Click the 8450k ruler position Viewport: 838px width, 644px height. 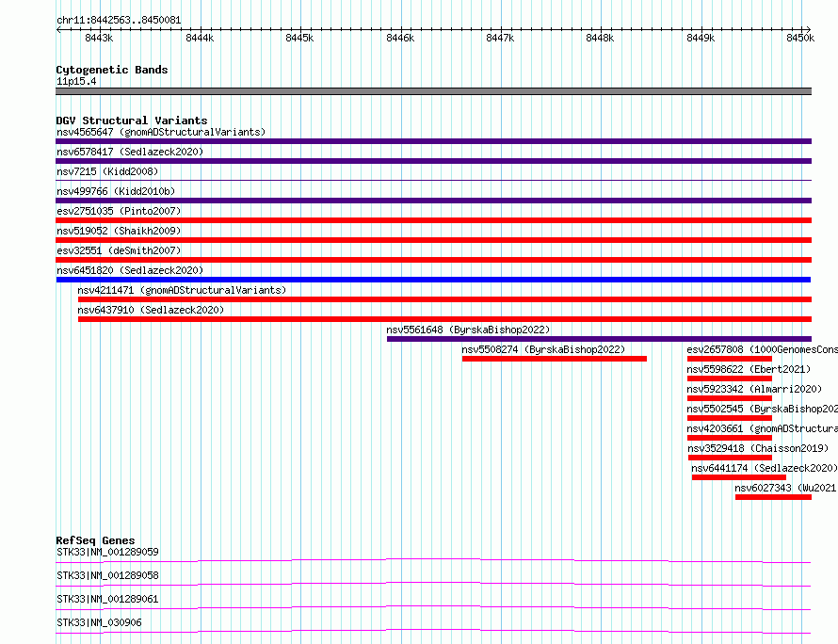click(x=800, y=38)
